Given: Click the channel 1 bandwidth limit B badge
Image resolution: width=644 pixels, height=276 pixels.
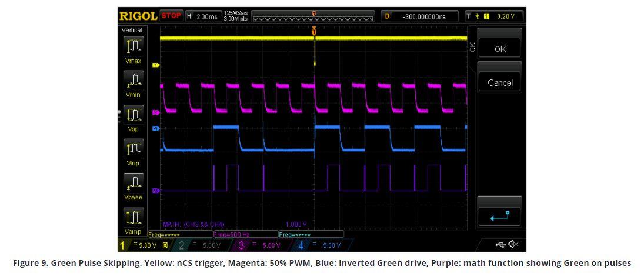Looking at the screenshot, I should (165, 245).
